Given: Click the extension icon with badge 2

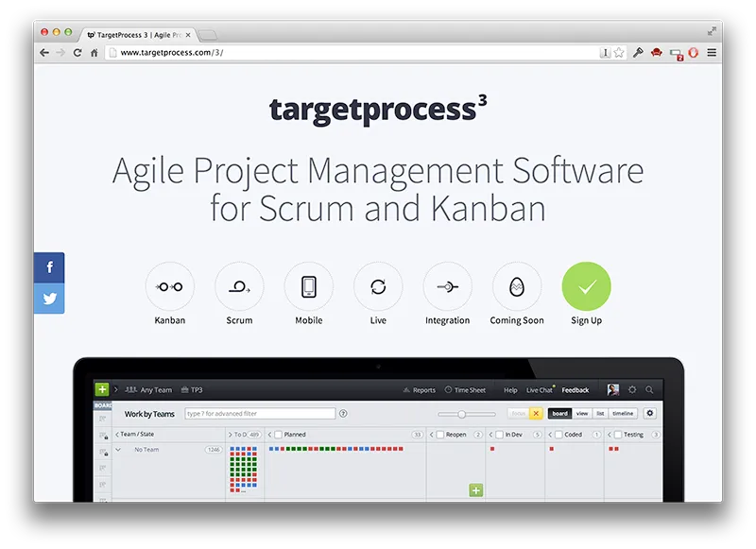Looking at the screenshot, I should (x=676, y=54).
